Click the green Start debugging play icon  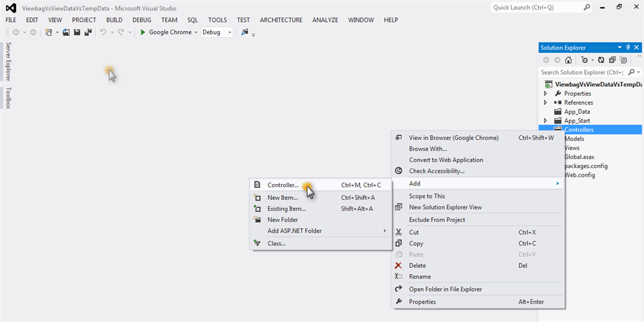point(143,32)
